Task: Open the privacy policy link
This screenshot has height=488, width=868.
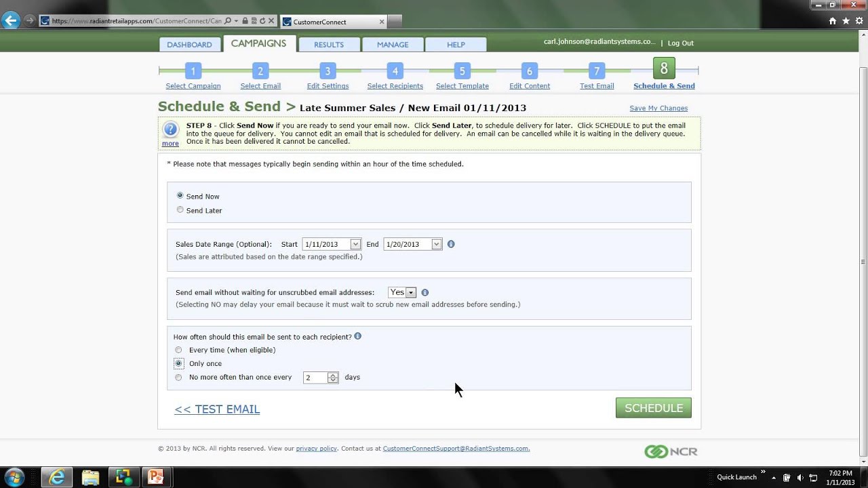Action: pos(317,449)
